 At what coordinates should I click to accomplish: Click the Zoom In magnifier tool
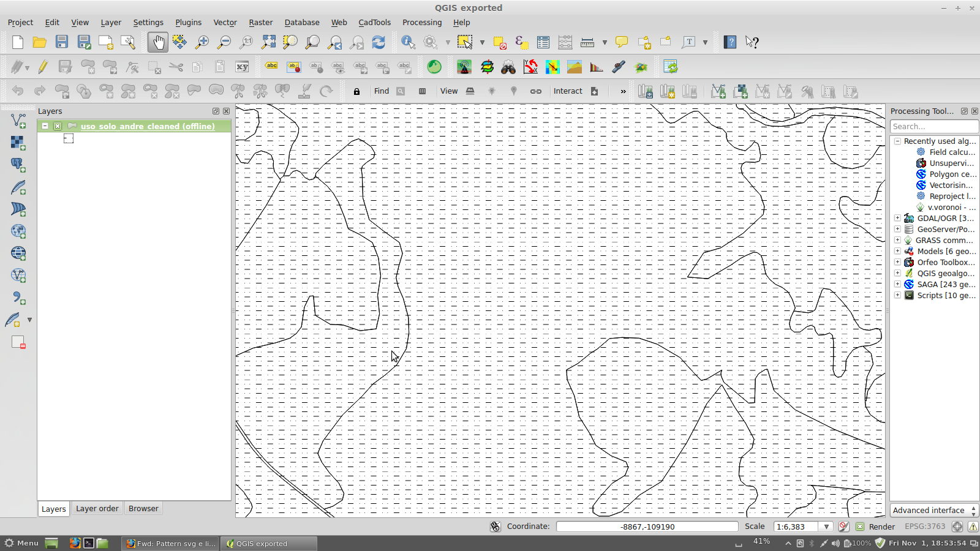click(x=202, y=42)
